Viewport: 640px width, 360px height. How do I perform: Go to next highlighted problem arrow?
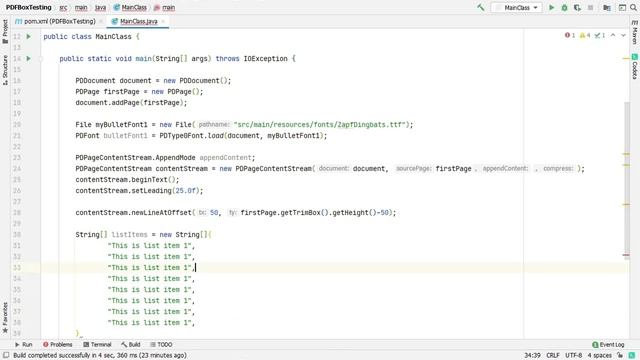point(623,36)
